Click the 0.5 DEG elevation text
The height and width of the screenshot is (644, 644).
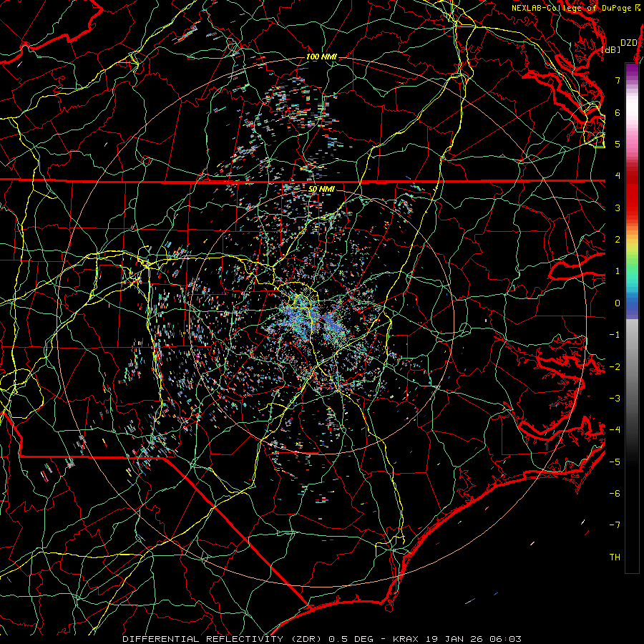click(x=351, y=639)
